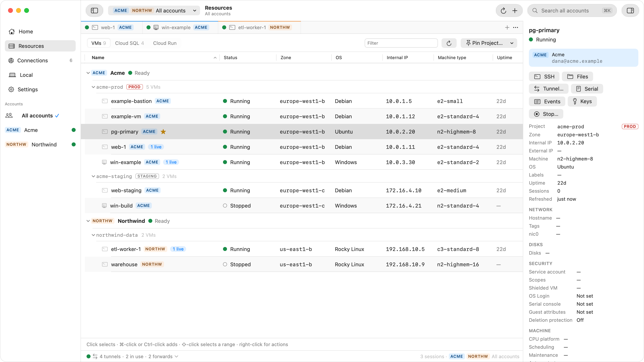Click the refresh icon in the top toolbar
The width and height of the screenshot is (644, 362).
pos(504,10)
